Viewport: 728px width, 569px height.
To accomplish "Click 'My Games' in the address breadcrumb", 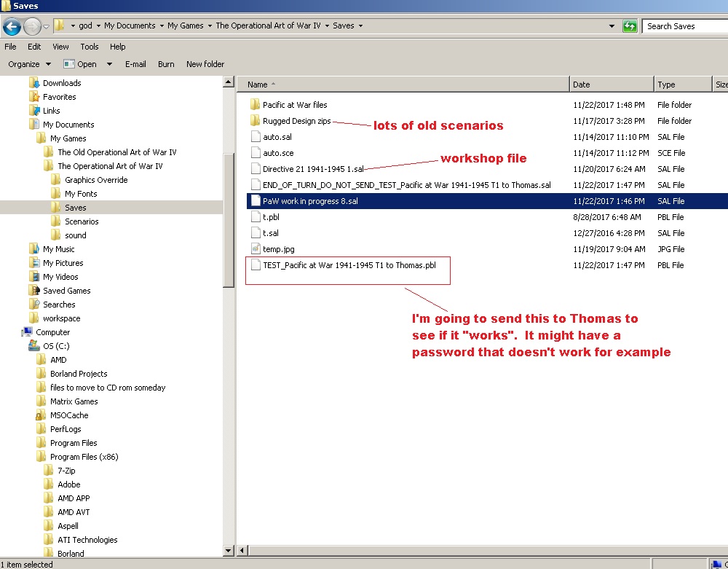I will 185,25.
